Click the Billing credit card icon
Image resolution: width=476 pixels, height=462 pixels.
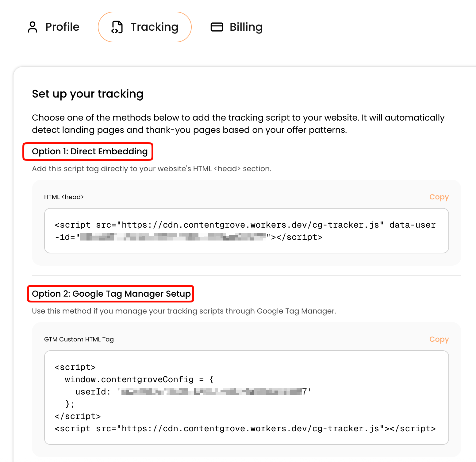(217, 27)
